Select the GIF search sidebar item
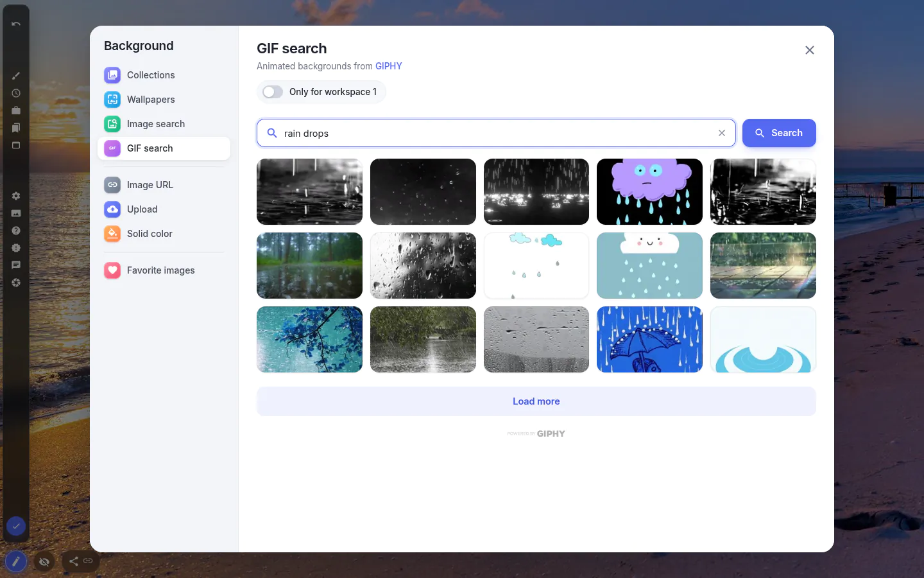Viewport: 924px width, 578px height. pyautogui.click(x=164, y=148)
